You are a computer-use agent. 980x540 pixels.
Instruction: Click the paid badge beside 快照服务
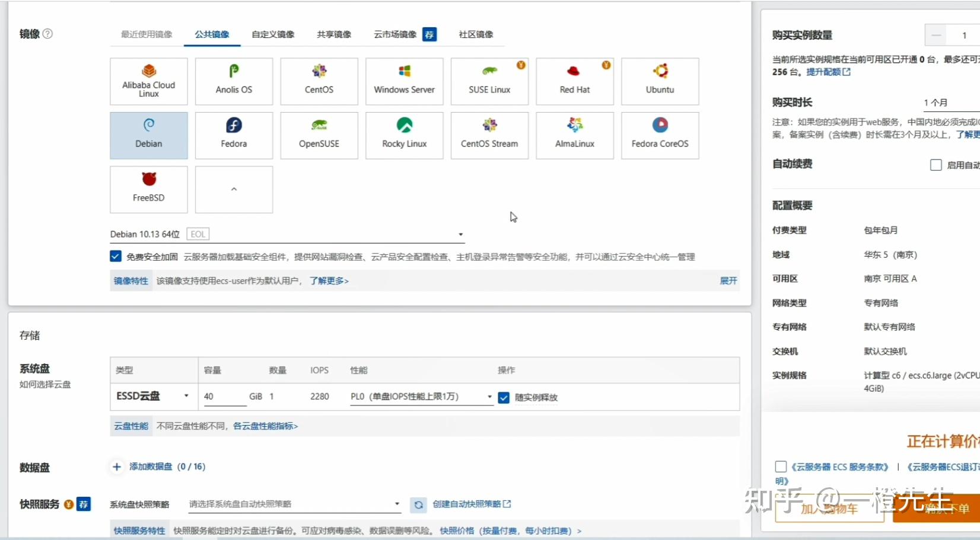[69, 504]
